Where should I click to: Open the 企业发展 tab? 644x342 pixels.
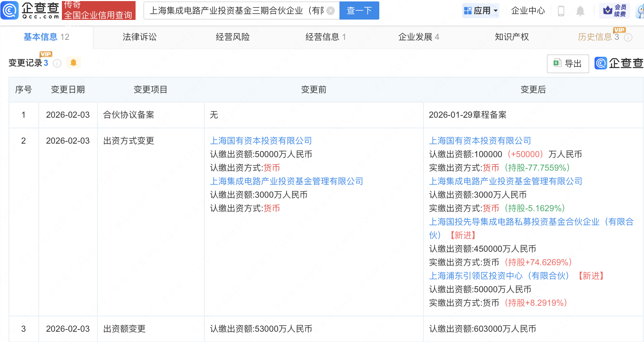418,37
